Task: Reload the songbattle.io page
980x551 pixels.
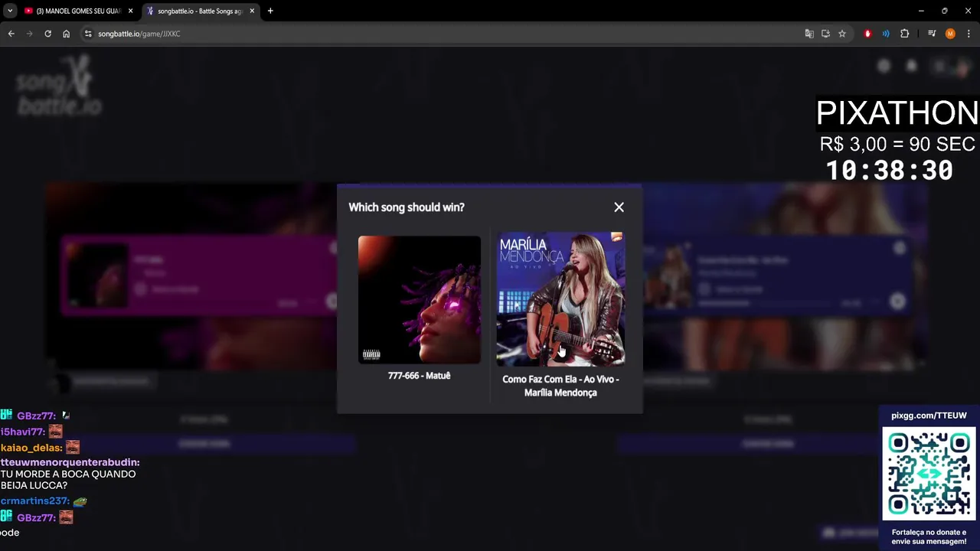Action: [x=47, y=34]
